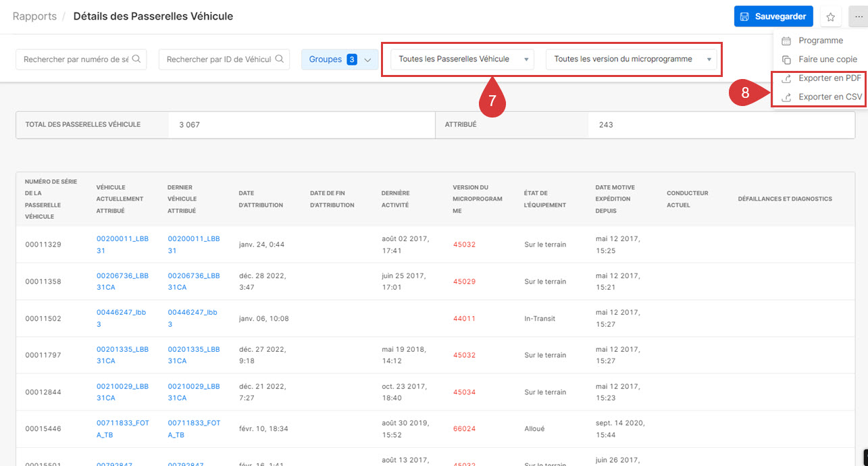
Task: Click firmware version 66024
Action: pyautogui.click(x=464, y=429)
